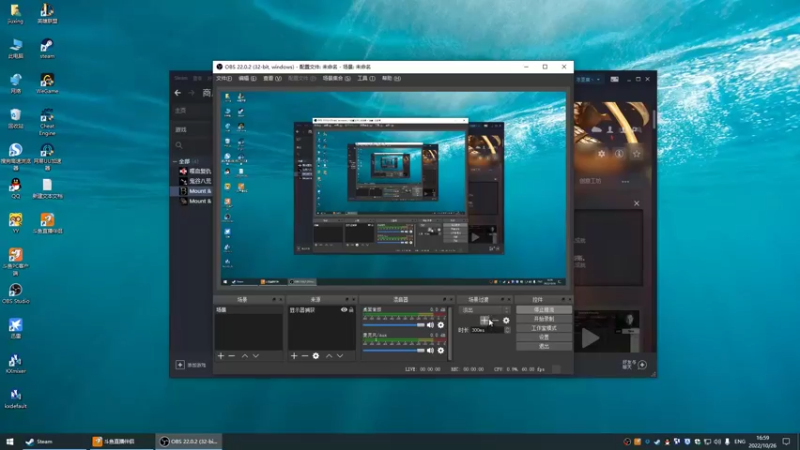This screenshot has height=450, width=800.
Task: Switch to OBS 22.0.2 taskbar button
Action: (x=189, y=441)
